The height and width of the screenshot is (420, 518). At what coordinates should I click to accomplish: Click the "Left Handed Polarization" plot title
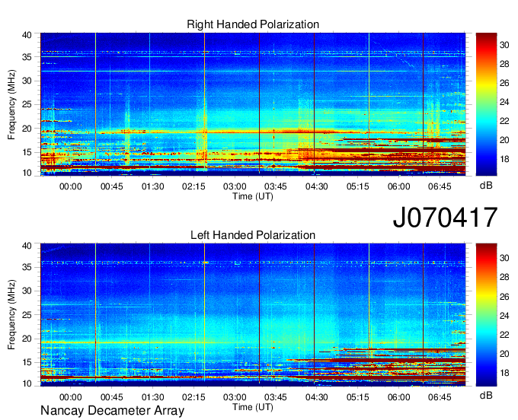point(253,235)
